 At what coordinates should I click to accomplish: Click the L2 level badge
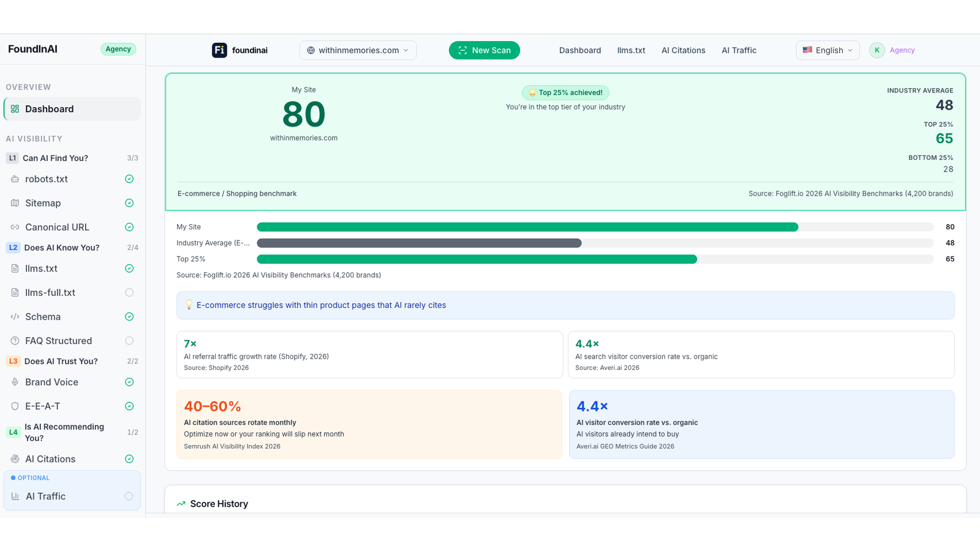(x=13, y=248)
